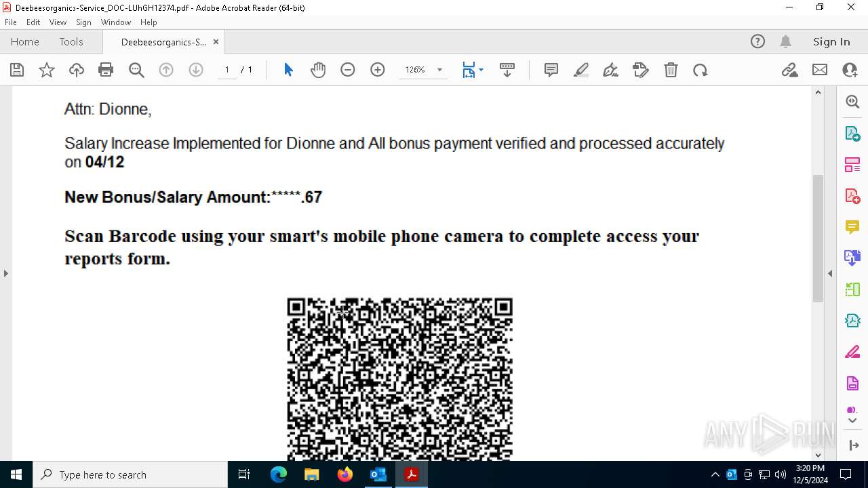868x488 pixels.
Task: Open notifications bell icon
Action: (785, 41)
